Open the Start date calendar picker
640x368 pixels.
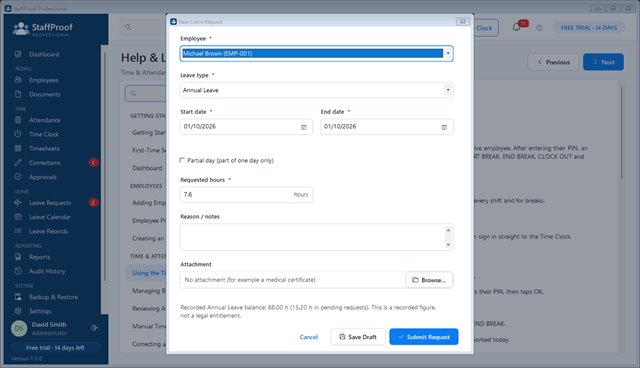coord(304,127)
